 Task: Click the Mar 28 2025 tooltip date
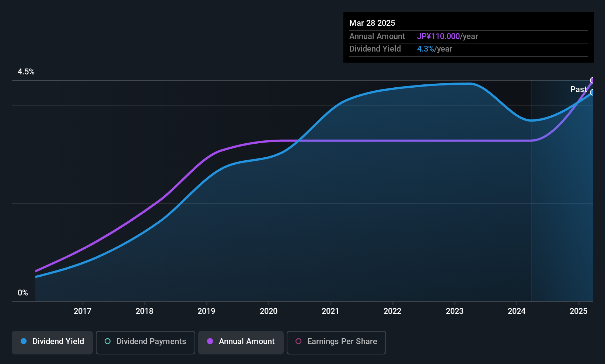[372, 23]
